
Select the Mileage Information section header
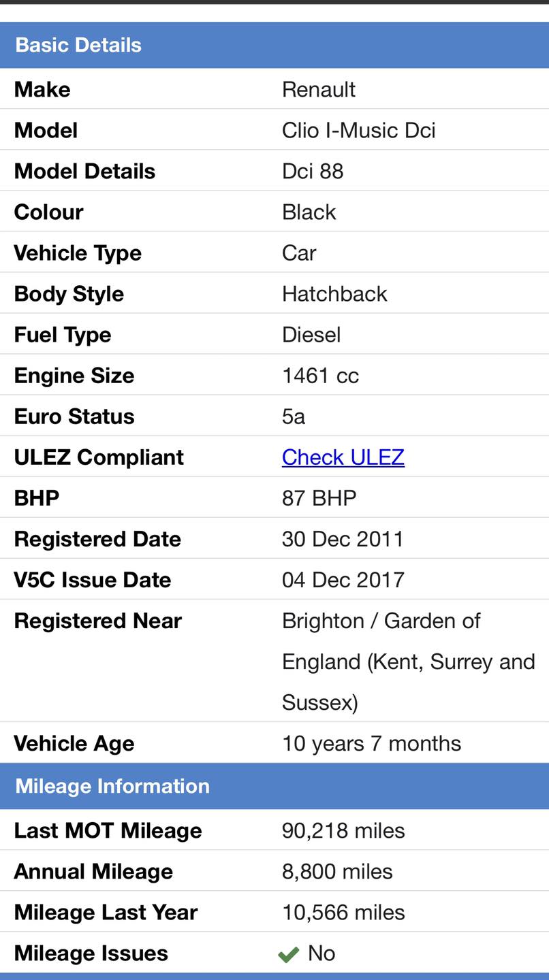[112, 786]
